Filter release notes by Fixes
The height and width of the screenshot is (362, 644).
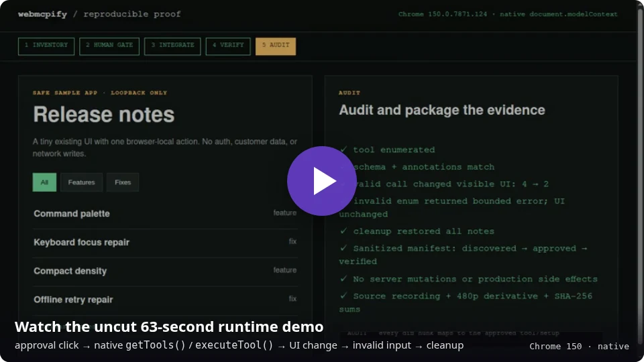coord(123,182)
